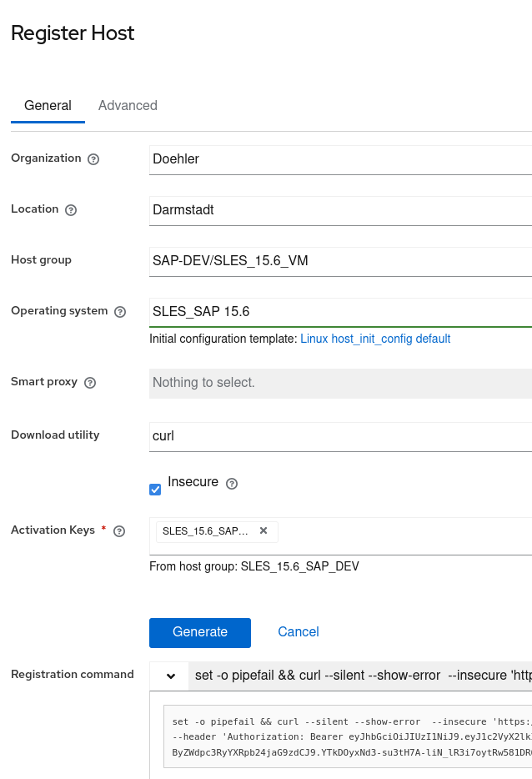Click help icon beside Location label
The height and width of the screenshot is (779, 532).
tap(71, 210)
